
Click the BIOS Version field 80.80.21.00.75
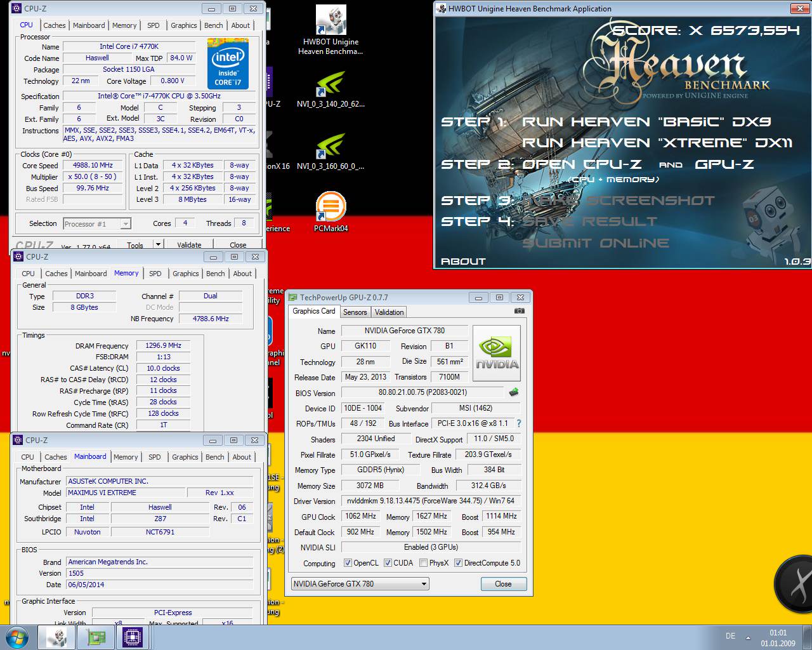(x=422, y=392)
